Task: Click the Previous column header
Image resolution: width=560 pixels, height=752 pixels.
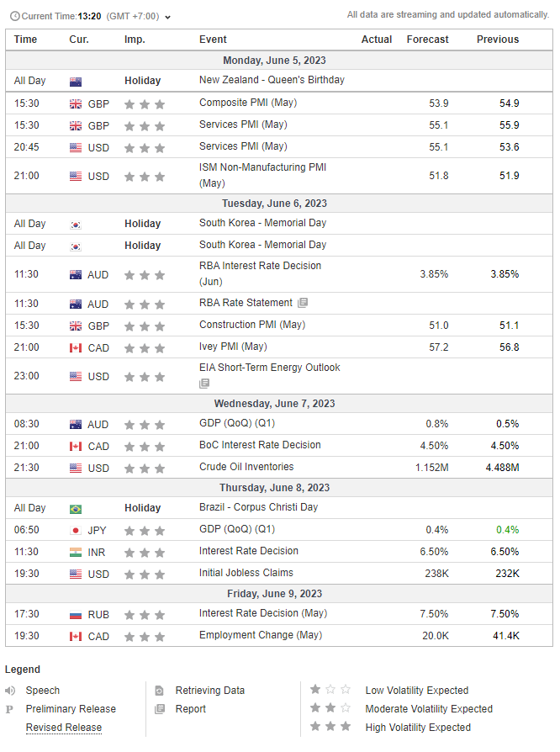Action: [x=497, y=40]
